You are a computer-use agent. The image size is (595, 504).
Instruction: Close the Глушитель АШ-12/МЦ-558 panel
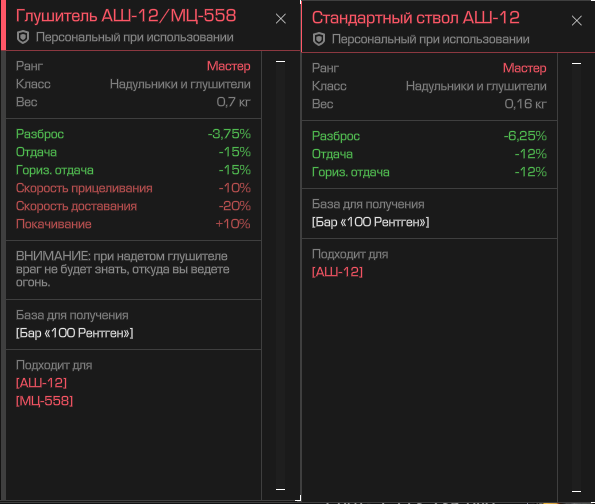(x=281, y=19)
